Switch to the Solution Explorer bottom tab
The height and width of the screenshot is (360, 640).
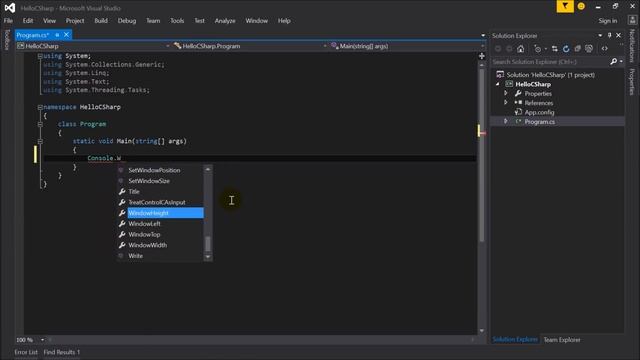click(515, 340)
